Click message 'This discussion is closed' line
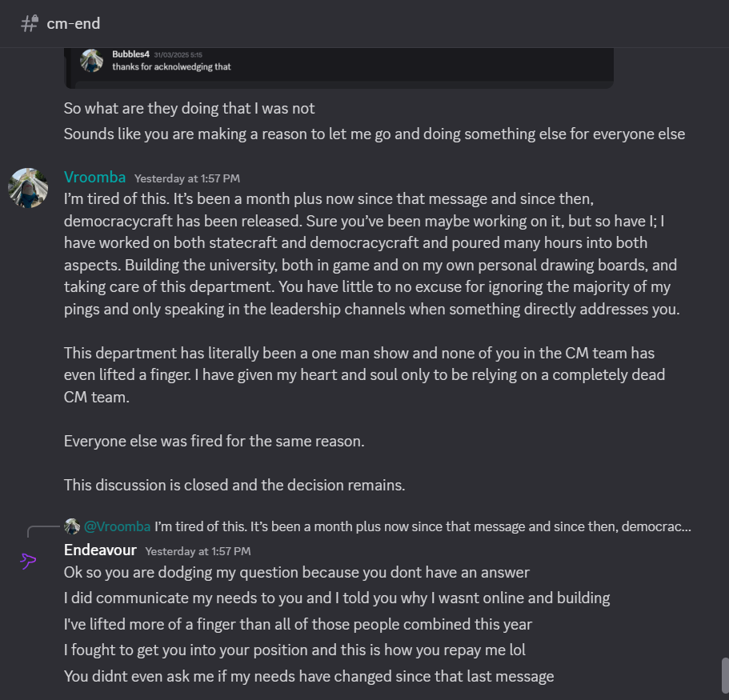This screenshot has width=729, height=700. (x=234, y=485)
